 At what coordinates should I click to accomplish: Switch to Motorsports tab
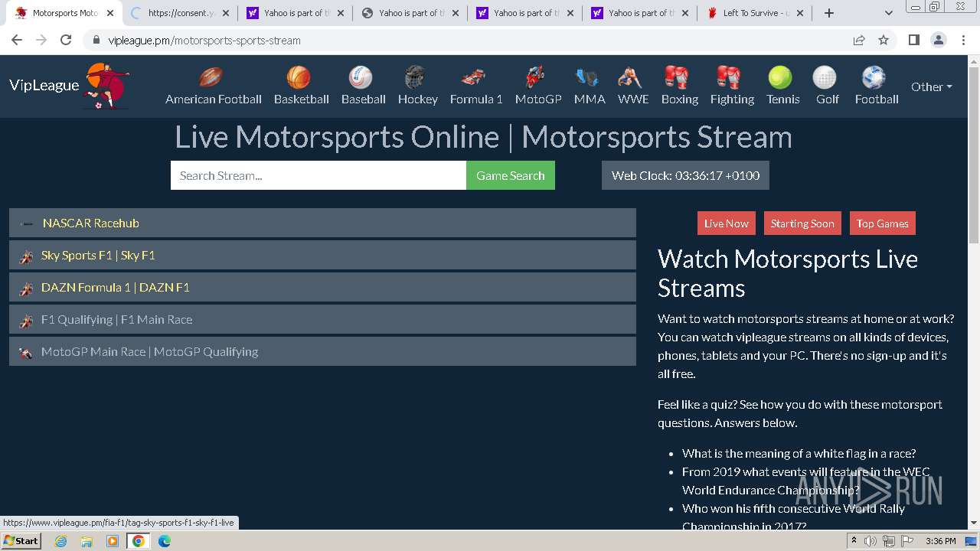pyautogui.click(x=64, y=13)
